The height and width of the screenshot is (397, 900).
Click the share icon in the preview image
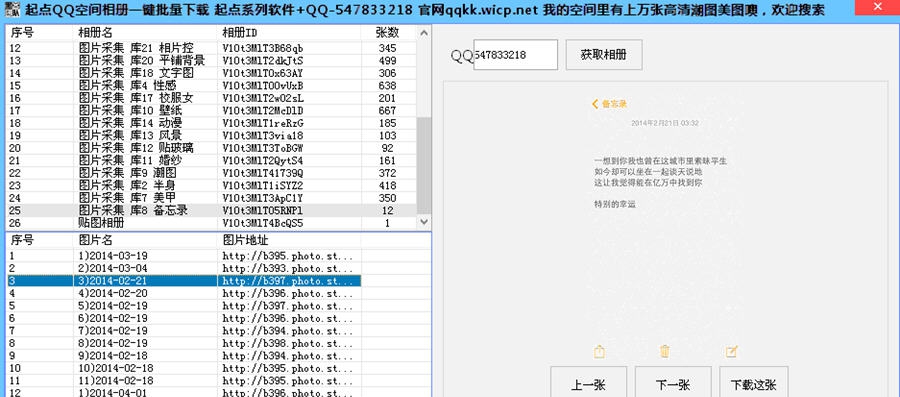point(599,351)
